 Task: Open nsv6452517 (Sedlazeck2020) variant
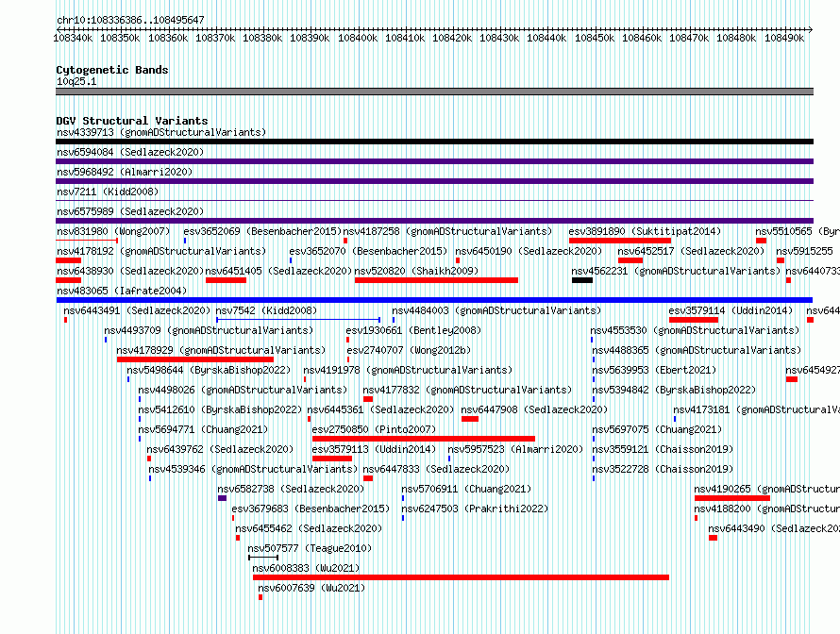pos(691,251)
